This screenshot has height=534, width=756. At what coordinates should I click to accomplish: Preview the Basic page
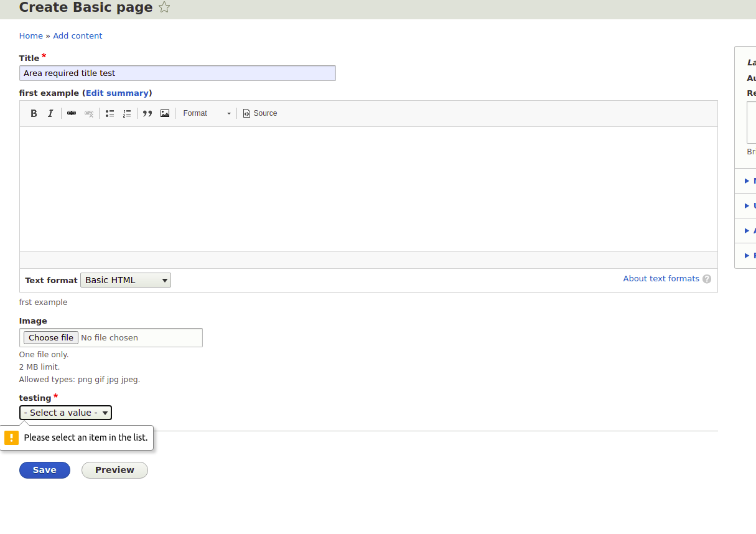click(x=114, y=470)
